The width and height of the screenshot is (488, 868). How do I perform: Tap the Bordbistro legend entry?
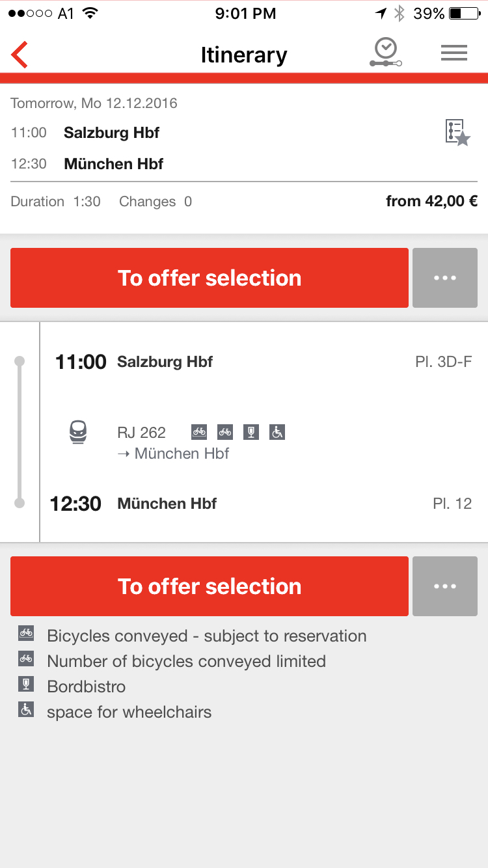(86, 686)
